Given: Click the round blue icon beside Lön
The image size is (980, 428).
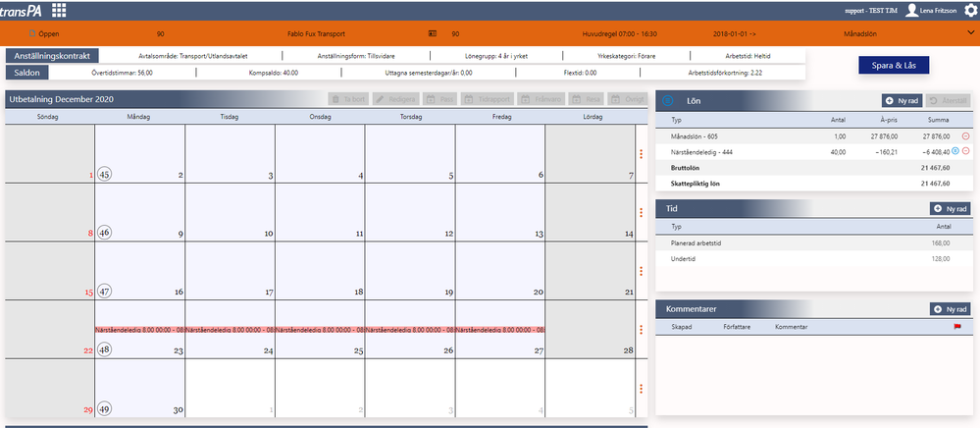Looking at the screenshot, I should 667,100.
